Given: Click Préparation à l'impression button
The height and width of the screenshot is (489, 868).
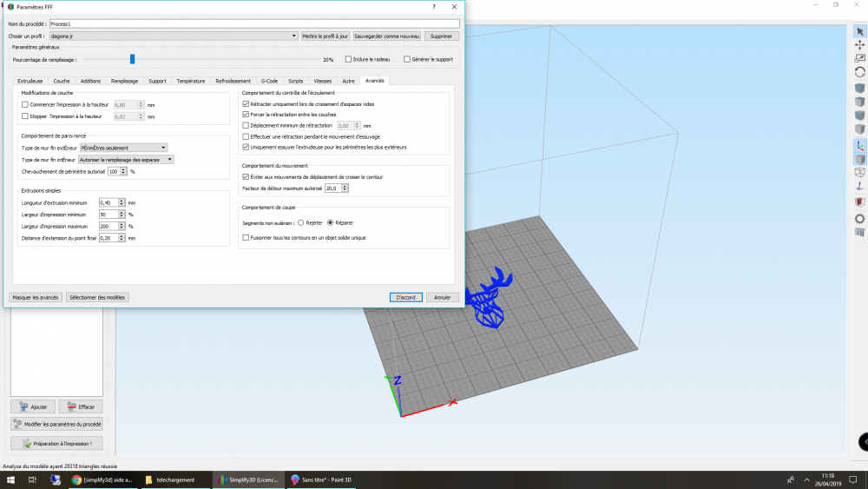Looking at the screenshot, I should click(x=56, y=444).
